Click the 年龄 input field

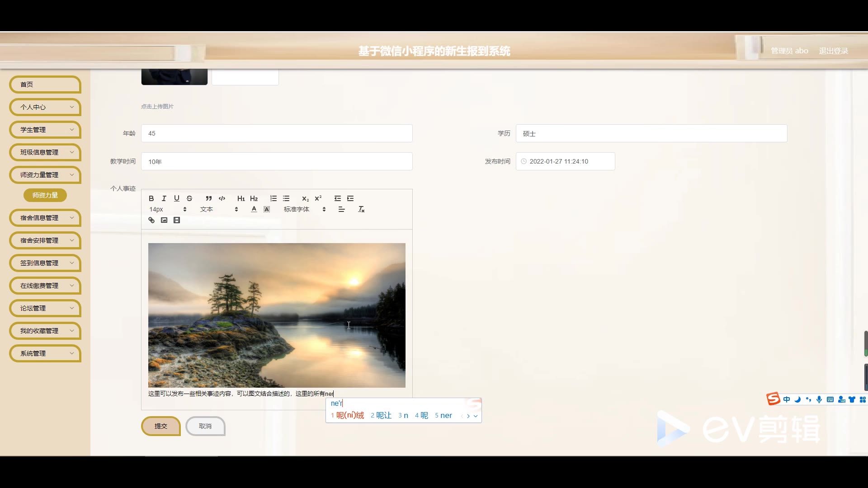click(277, 133)
